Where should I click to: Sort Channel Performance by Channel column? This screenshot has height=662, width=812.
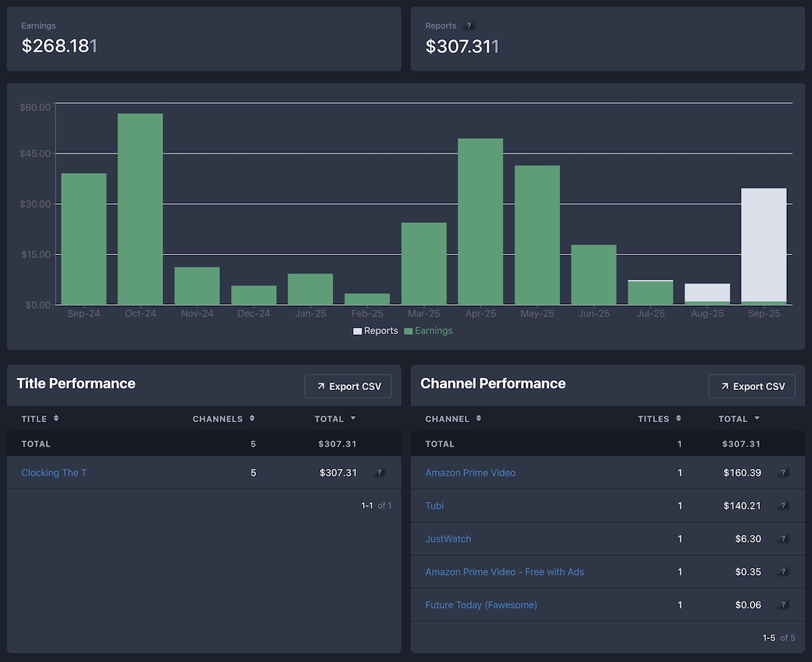(x=453, y=419)
